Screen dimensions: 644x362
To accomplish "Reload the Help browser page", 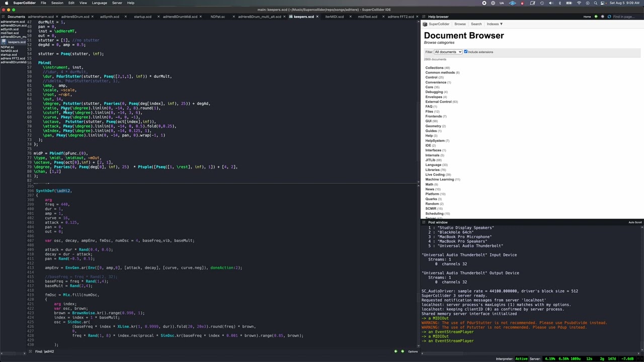I will (609, 17).
